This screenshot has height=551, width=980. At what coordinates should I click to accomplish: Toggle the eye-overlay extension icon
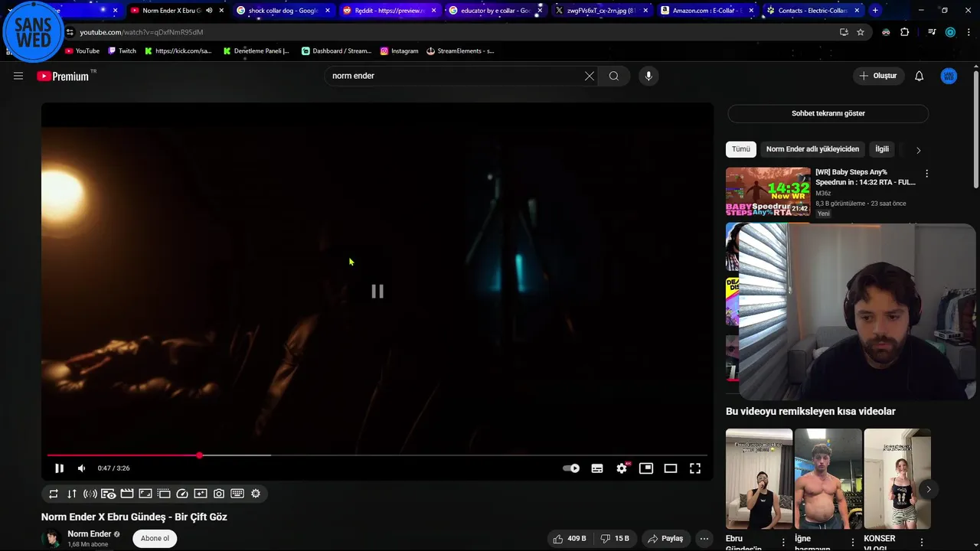pos(109,494)
